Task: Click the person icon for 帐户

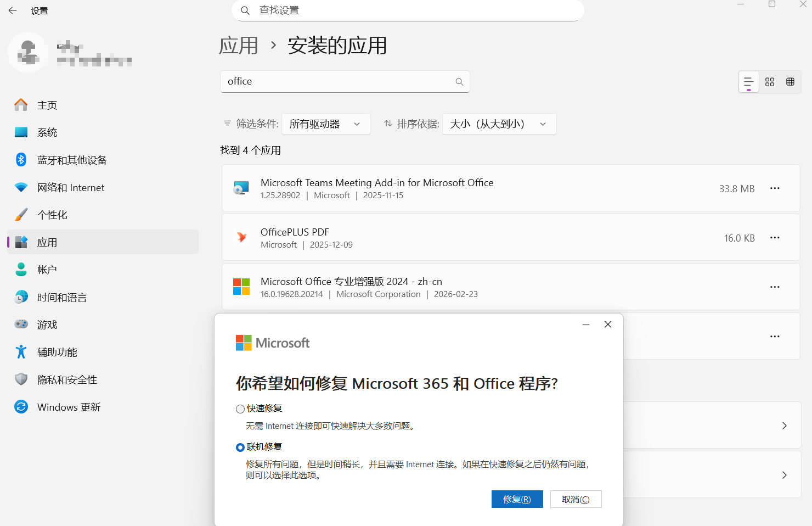Action: 21,270
